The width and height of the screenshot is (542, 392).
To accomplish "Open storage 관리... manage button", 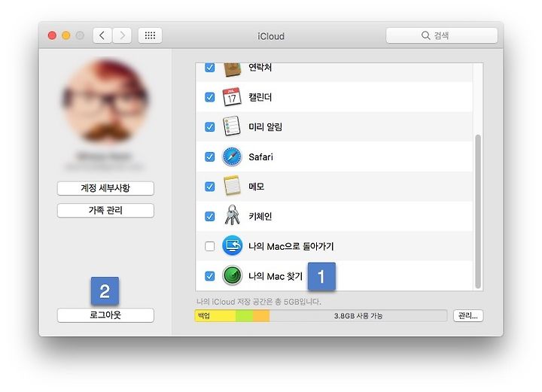I will [x=468, y=316].
